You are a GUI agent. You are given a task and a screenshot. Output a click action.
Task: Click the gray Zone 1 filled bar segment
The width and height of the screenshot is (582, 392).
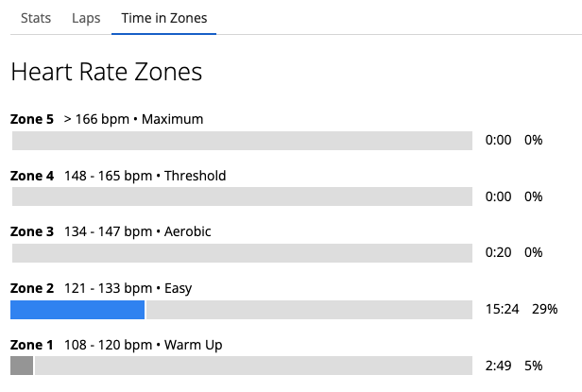tap(22, 366)
